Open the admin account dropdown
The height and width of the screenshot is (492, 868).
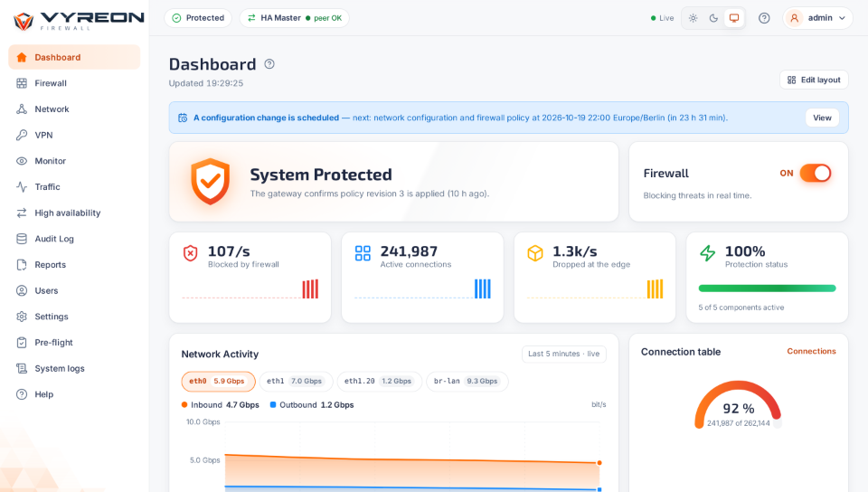point(817,18)
